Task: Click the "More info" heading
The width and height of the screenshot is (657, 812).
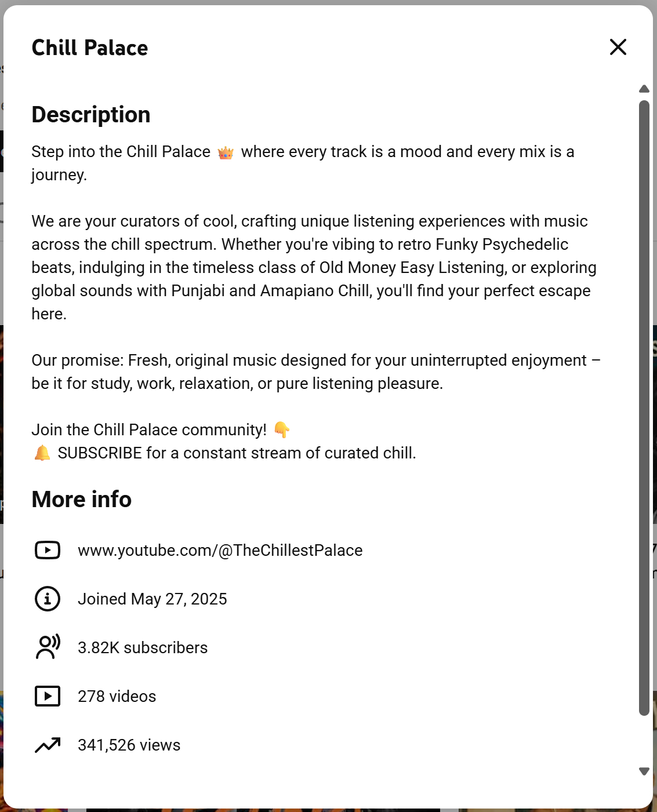Action: coord(82,499)
